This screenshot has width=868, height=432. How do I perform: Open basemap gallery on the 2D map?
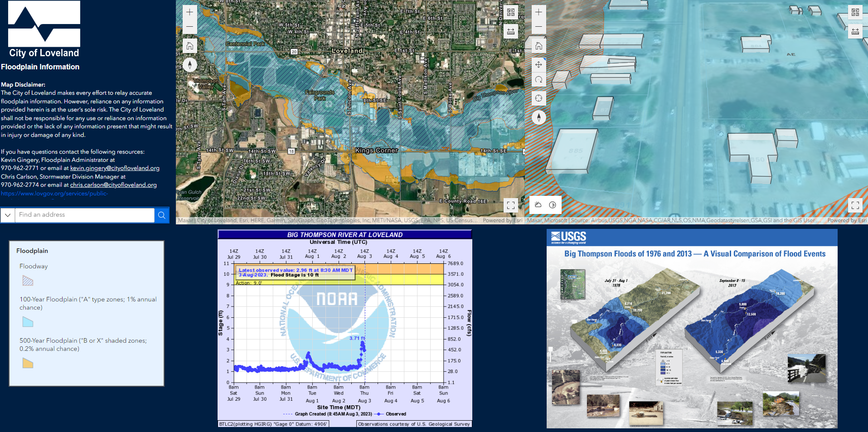click(511, 12)
